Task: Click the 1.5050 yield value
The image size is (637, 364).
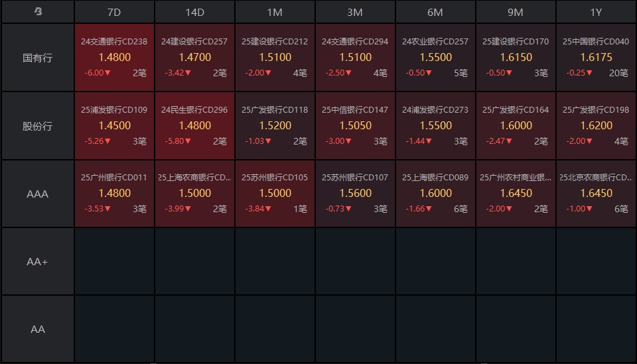Action: 356,125
